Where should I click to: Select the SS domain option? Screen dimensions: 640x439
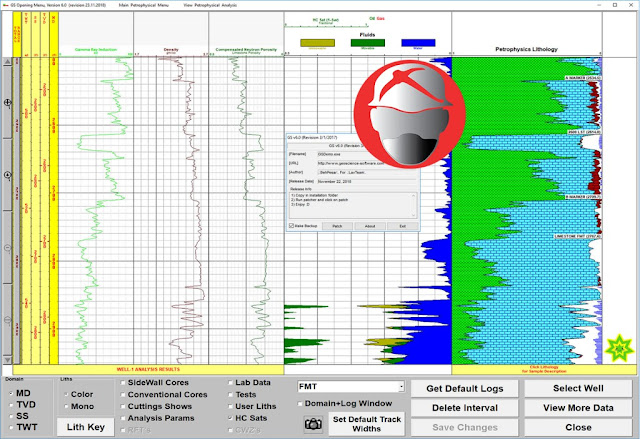11,417
